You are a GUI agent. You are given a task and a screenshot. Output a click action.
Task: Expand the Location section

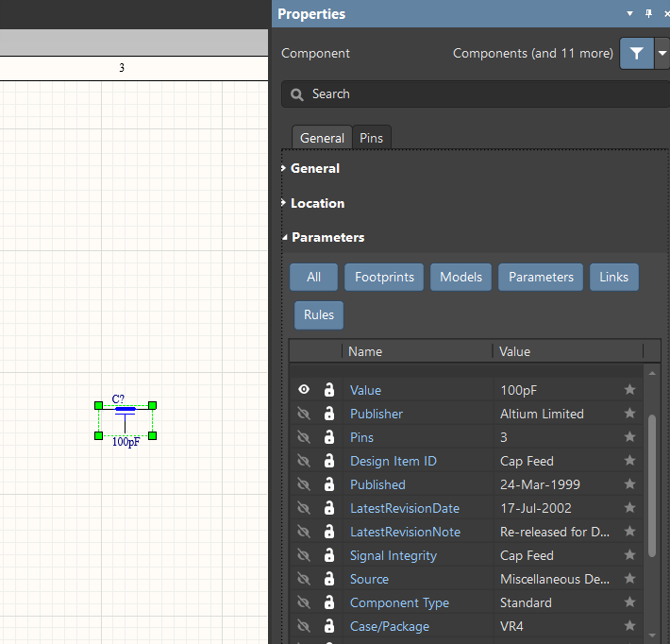pyautogui.click(x=283, y=203)
